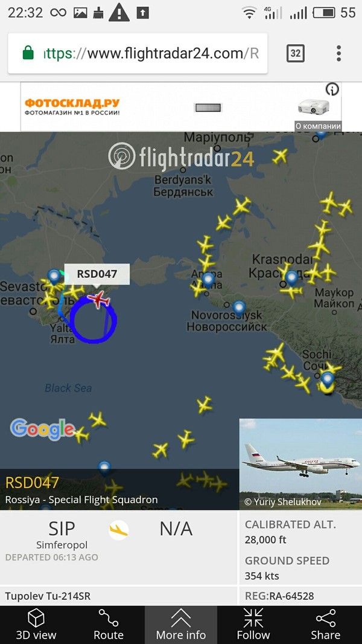Open Chrome three-dot menu
This screenshot has height=644, width=362.
[x=338, y=53]
